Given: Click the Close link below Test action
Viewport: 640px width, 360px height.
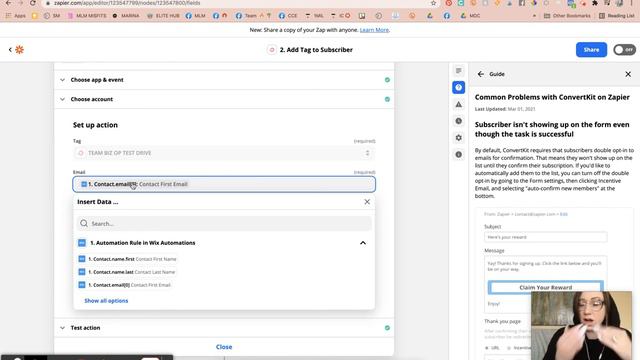Looking at the screenshot, I should [x=224, y=347].
